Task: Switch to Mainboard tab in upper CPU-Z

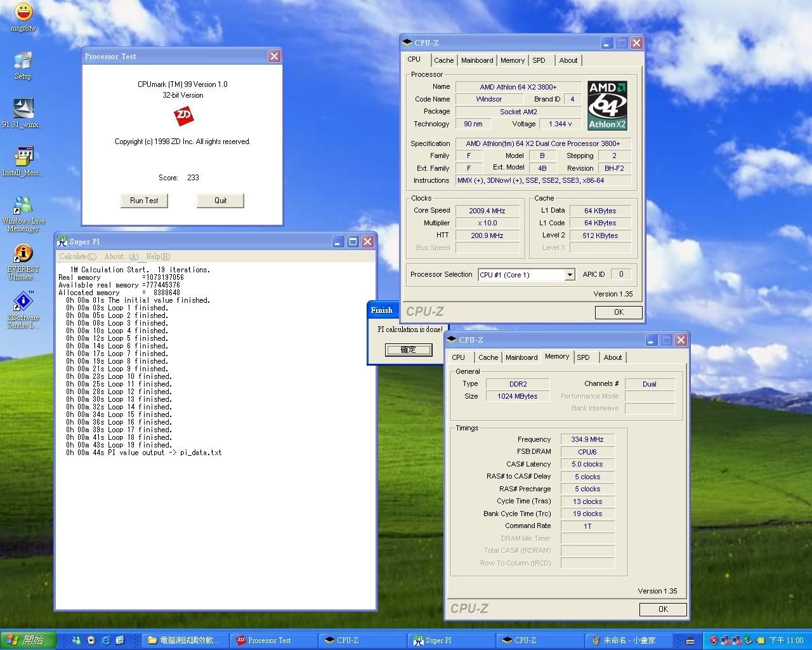Action: [477, 60]
